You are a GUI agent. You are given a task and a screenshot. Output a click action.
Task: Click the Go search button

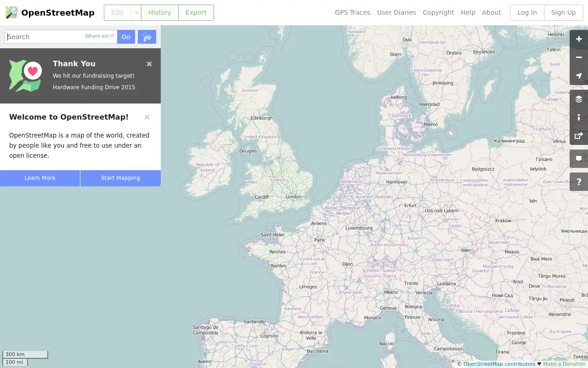126,37
